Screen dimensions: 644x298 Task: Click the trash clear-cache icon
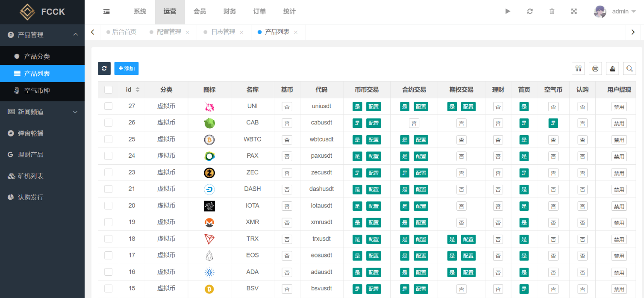pyautogui.click(x=552, y=12)
